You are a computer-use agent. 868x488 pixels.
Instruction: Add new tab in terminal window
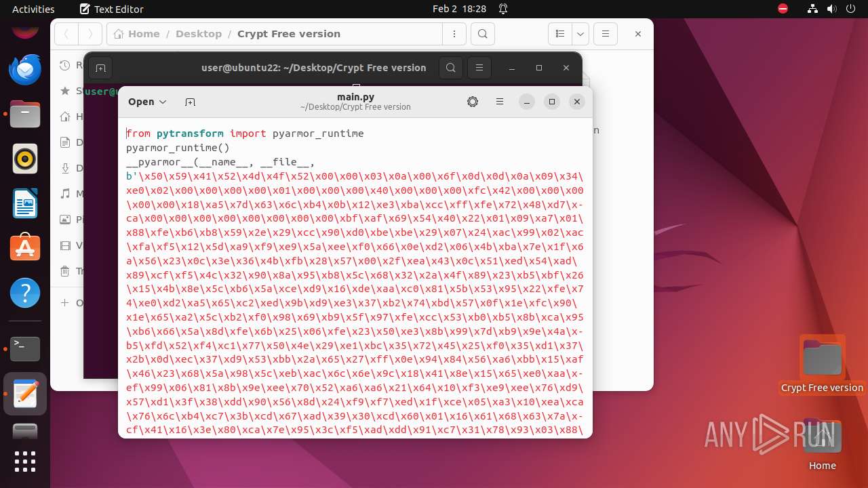tap(100, 68)
